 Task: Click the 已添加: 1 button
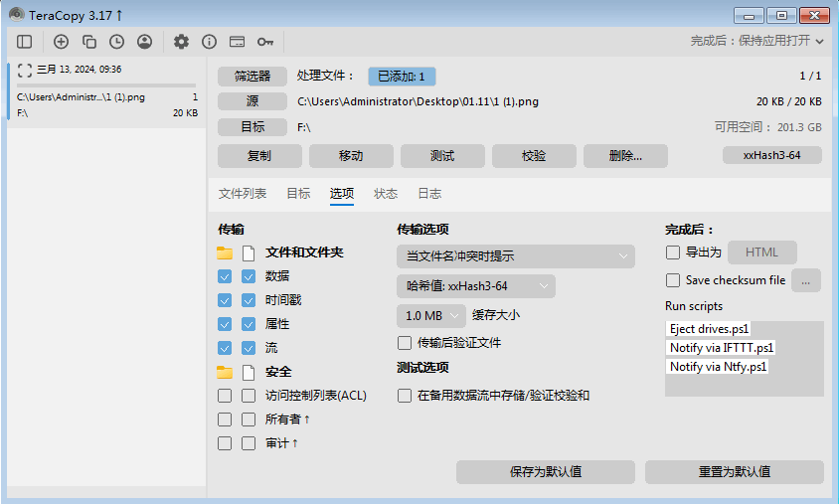(402, 77)
